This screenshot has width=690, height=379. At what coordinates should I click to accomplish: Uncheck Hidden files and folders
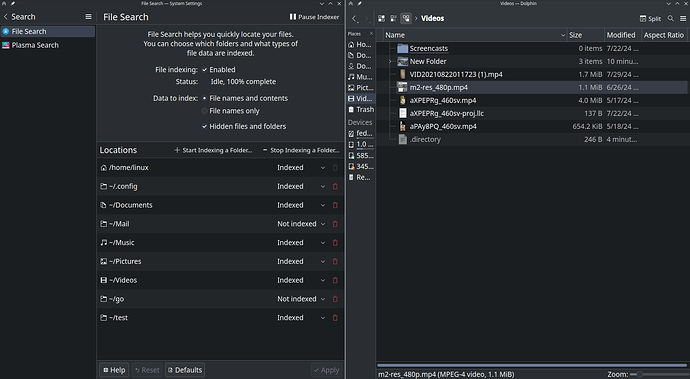click(x=205, y=127)
